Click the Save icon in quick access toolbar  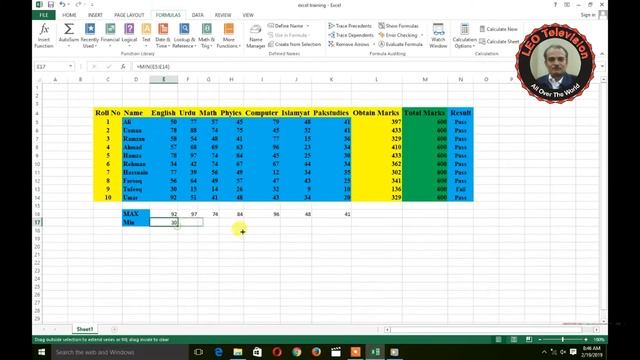click(x=51, y=5)
